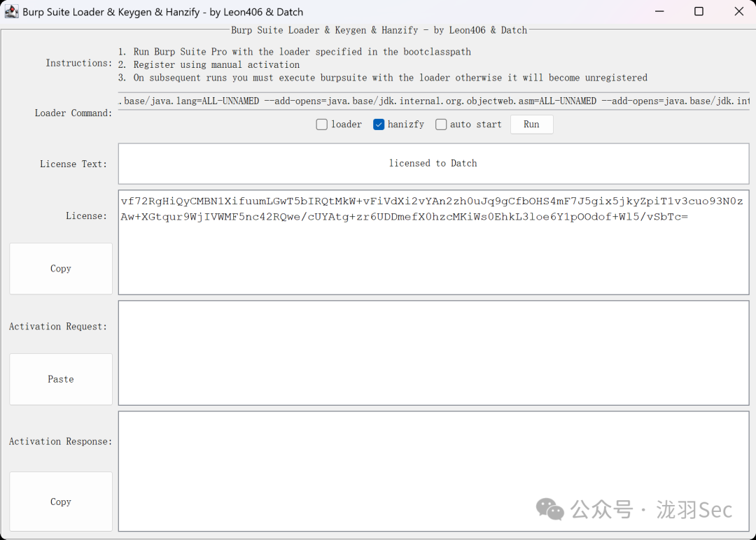This screenshot has width=756, height=540.
Task: Uncheck the hanizfy checkbox
Action: [x=379, y=125]
